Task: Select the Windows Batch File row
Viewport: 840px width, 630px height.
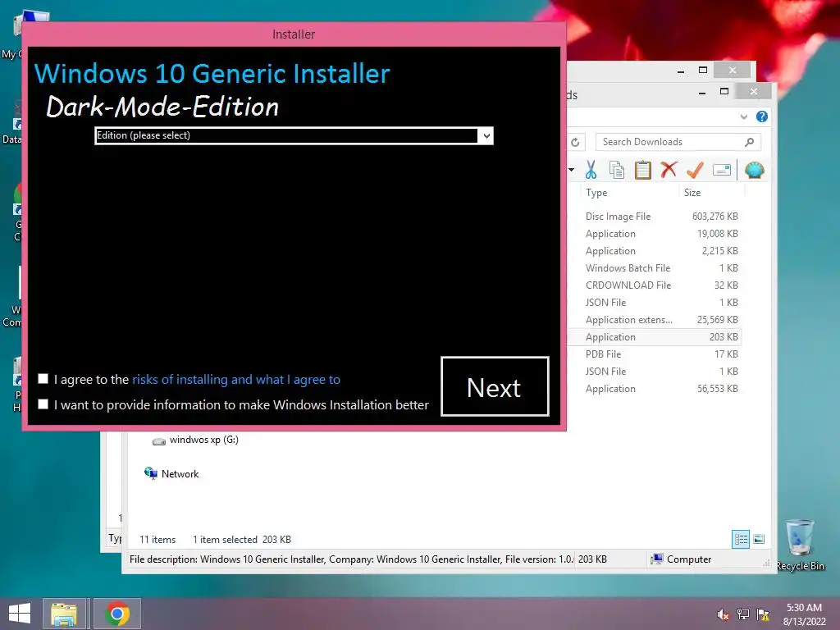Action: point(655,268)
